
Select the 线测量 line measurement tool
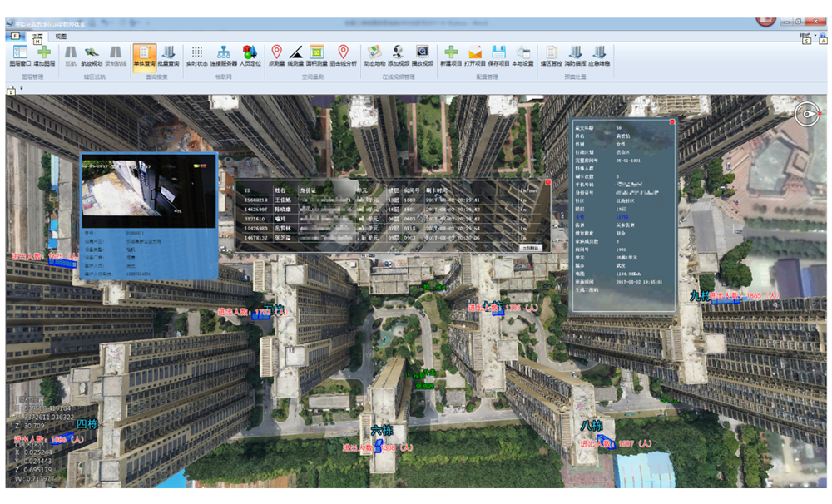tap(295, 55)
